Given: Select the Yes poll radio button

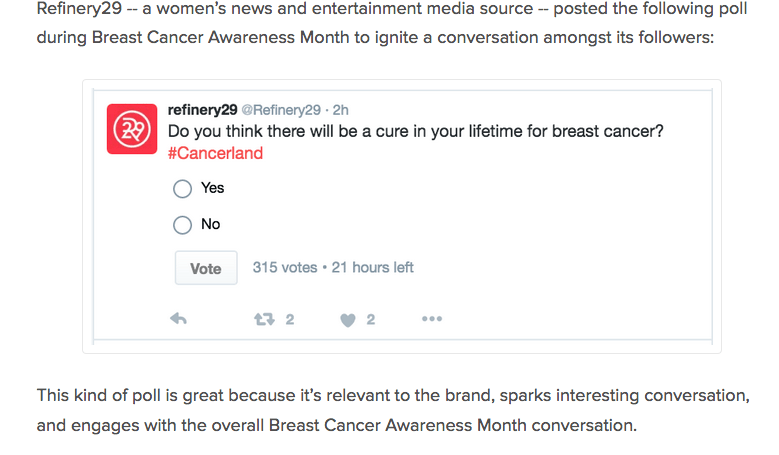Looking at the screenshot, I should [x=182, y=189].
